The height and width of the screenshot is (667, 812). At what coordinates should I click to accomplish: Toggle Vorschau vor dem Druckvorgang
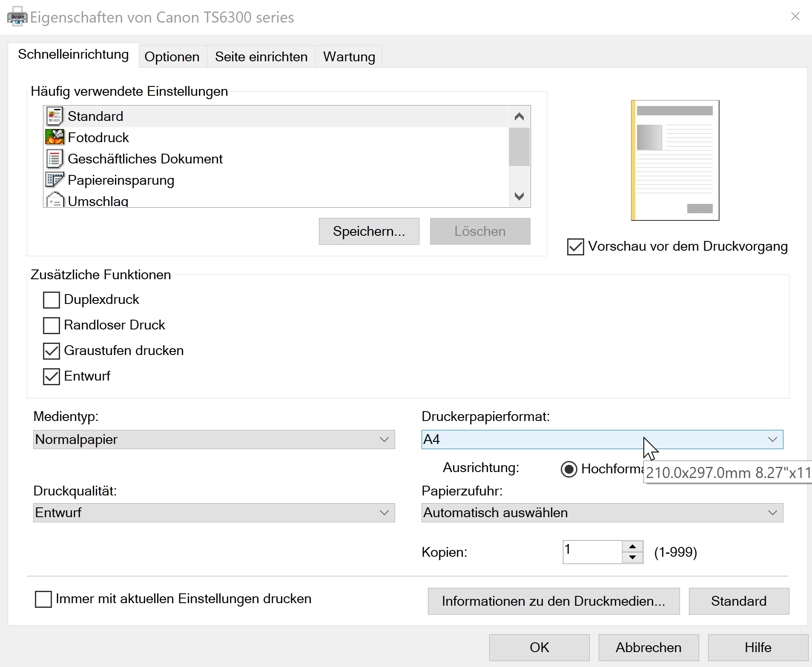tap(575, 247)
